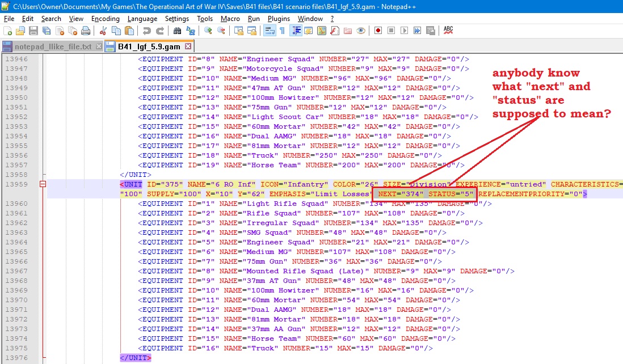Toggle the Indent Guide toolbar button
The width and height of the screenshot is (623, 364).
[295, 31]
